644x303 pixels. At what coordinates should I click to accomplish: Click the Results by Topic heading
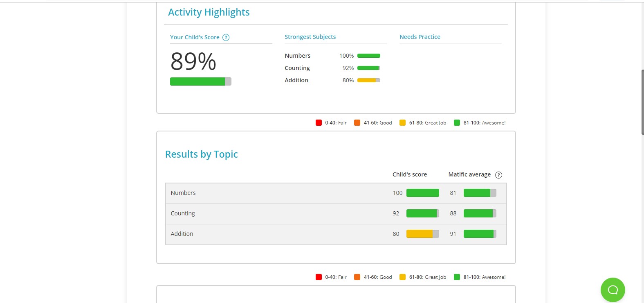201,154
